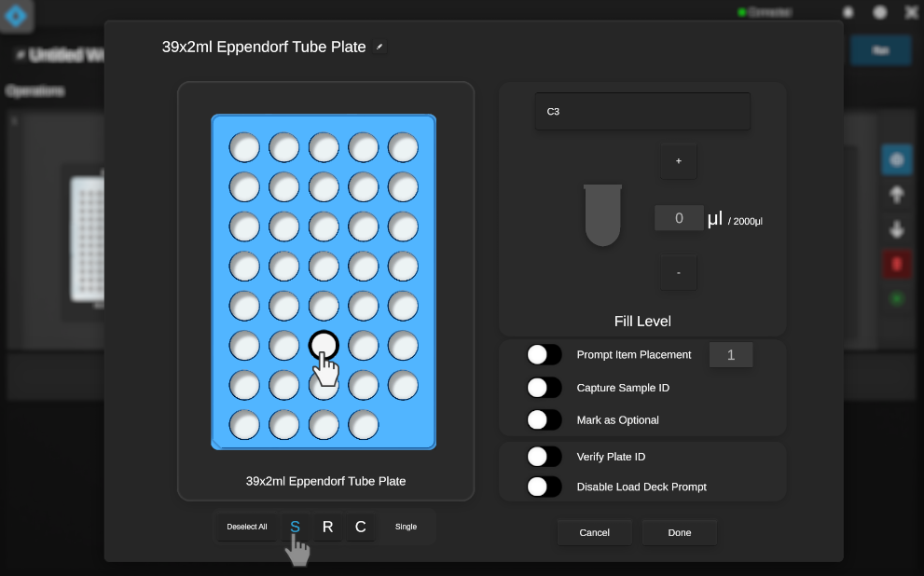Click the Operations heading in background window
924x576 pixels.
point(35,91)
